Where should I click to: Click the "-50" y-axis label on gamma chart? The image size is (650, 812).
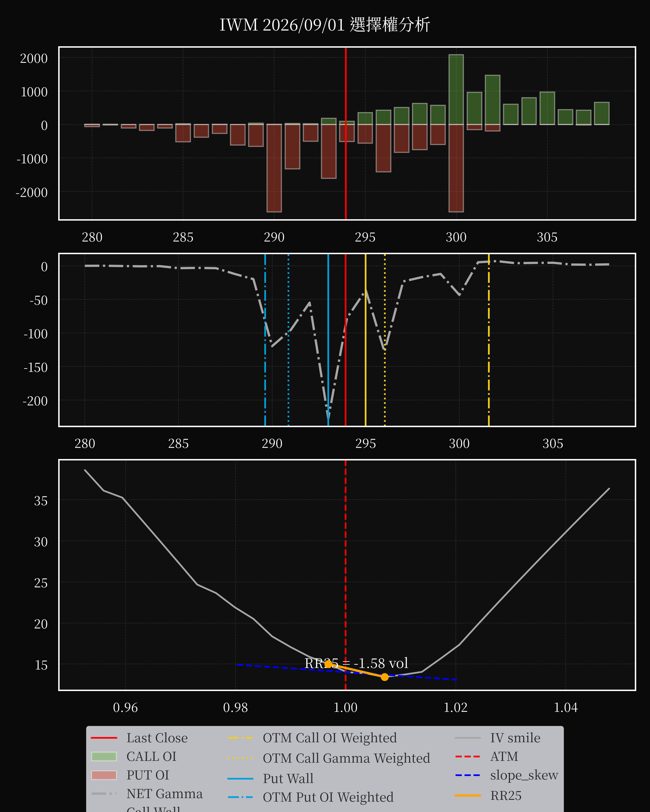click(38, 300)
